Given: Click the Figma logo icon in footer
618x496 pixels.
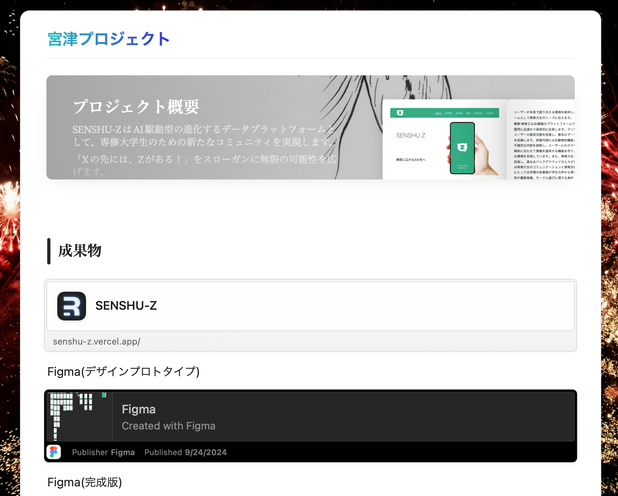Looking at the screenshot, I should (x=54, y=452).
